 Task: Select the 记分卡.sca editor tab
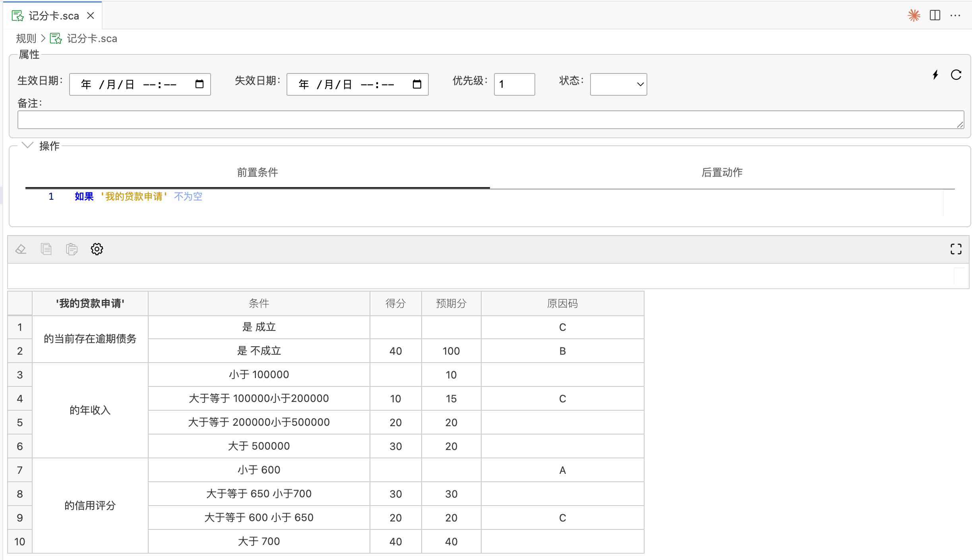[x=53, y=15]
